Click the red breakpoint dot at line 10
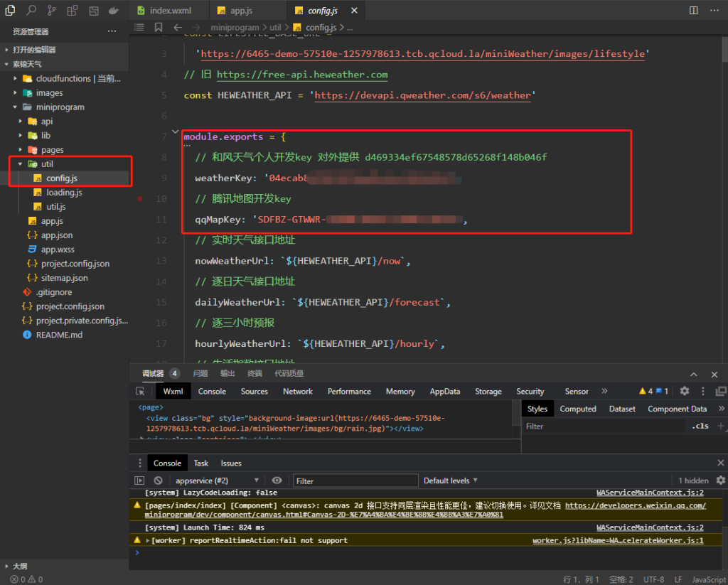 click(141, 199)
